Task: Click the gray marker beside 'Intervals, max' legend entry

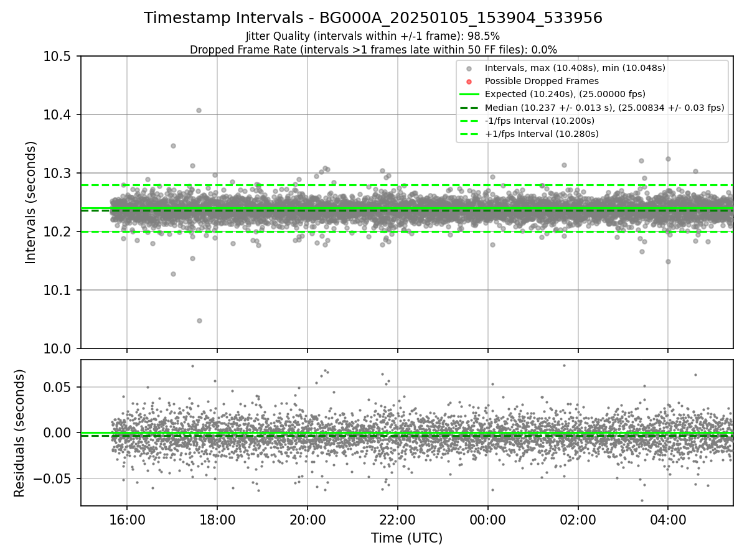Action: (x=469, y=68)
